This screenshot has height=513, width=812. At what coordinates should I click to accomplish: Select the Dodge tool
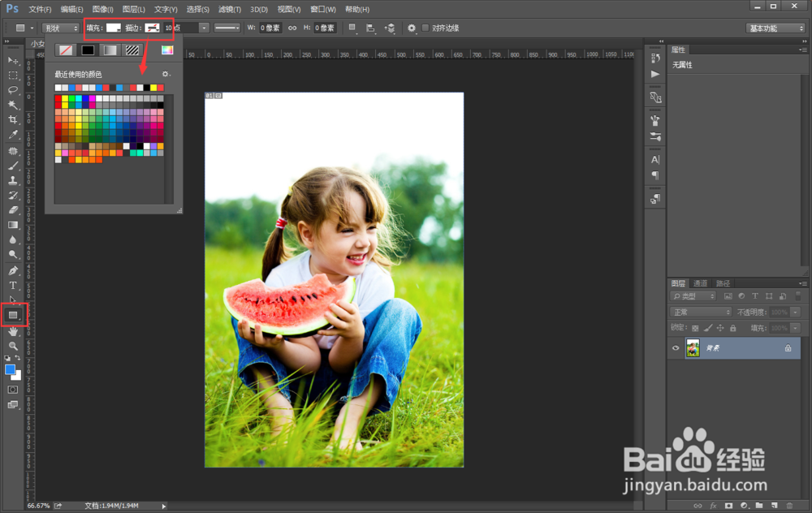click(x=13, y=254)
